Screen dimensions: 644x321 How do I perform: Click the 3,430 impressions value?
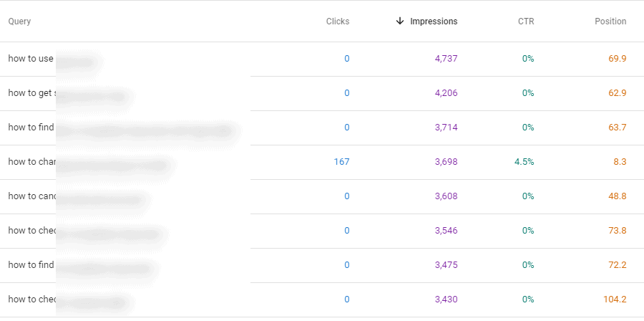tap(446, 300)
